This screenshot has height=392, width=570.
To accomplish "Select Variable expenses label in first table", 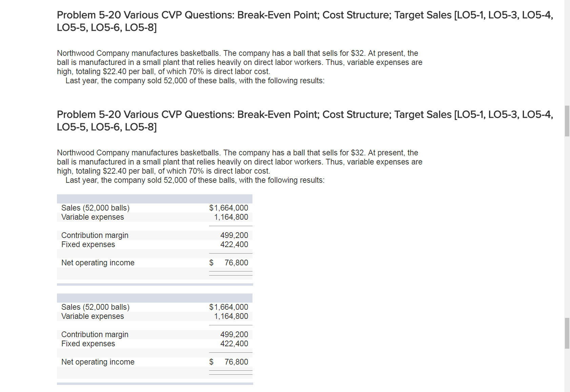I will (93, 217).
